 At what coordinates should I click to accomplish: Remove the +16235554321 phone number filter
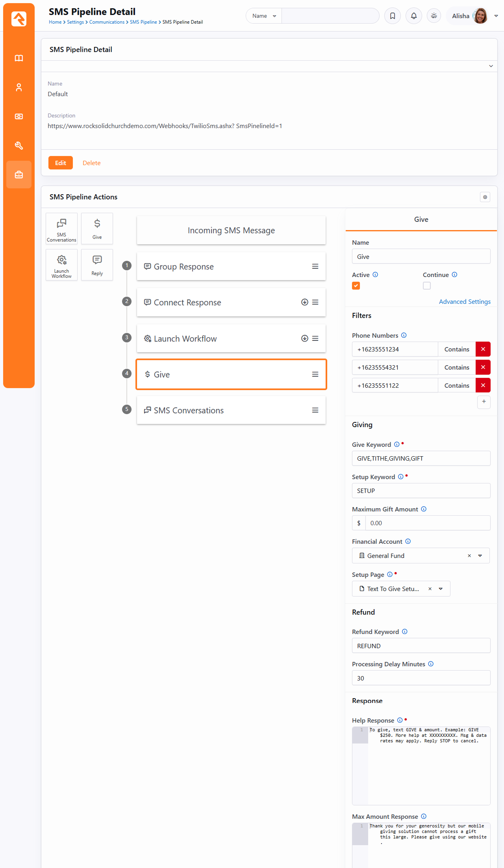click(x=483, y=367)
